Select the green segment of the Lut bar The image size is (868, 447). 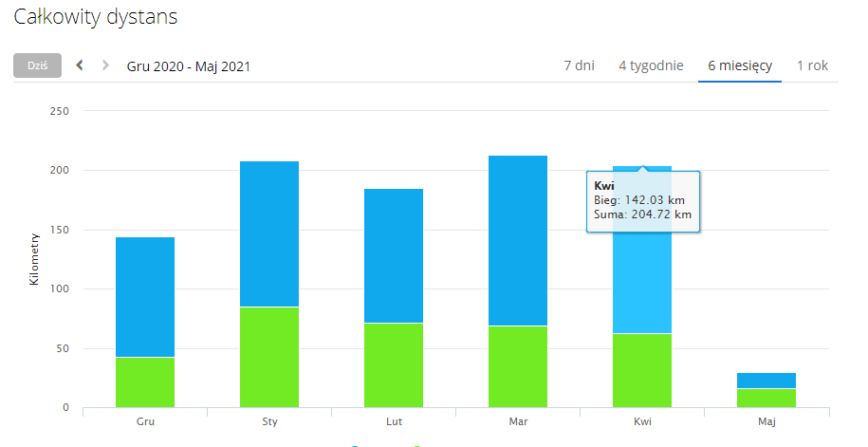394,365
